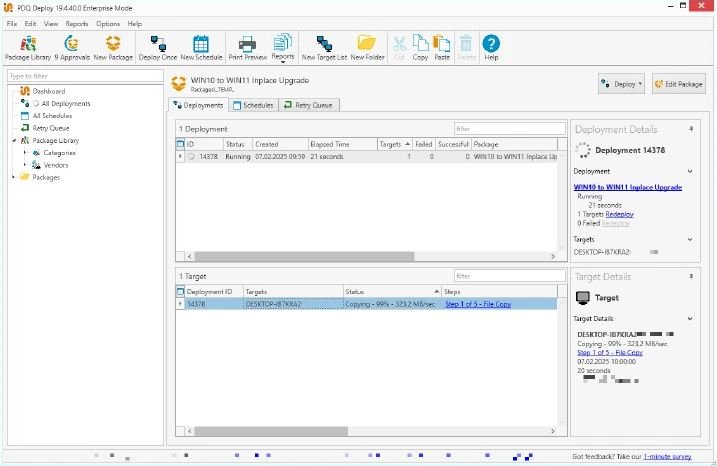Viewport: 717px width, 466px height.
Task: Open WIN10 to WIN11 Inplace Upgrade link
Action: point(627,187)
